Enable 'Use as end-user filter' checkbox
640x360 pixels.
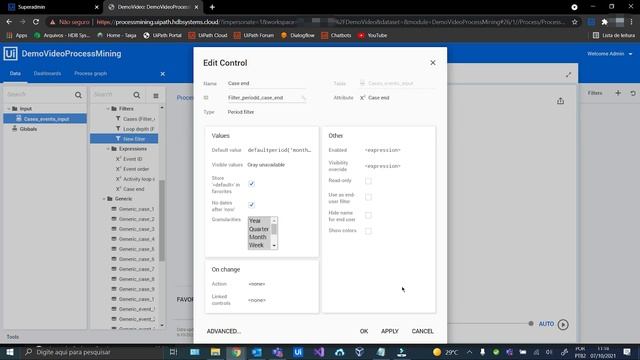click(368, 198)
